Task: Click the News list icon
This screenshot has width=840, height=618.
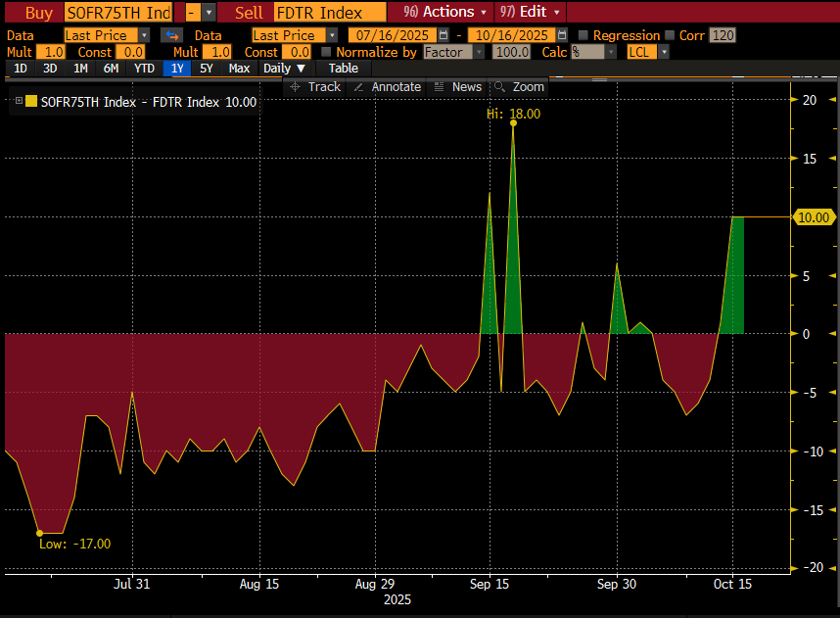Action: tap(439, 87)
